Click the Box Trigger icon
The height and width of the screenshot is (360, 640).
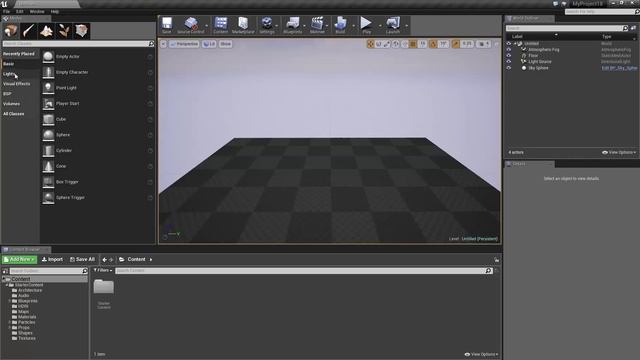click(x=48, y=182)
